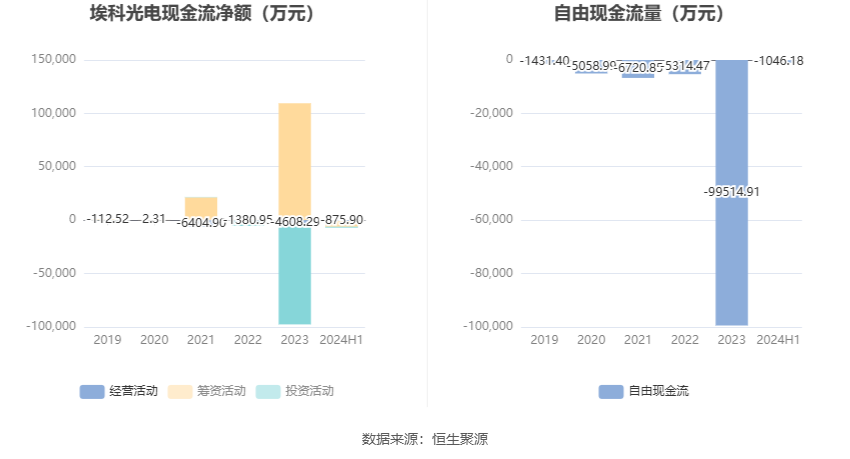The width and height of the screenshot is (850, 459).
Task: Click the -5314.47 data label
Action: [x=686, y=66]
